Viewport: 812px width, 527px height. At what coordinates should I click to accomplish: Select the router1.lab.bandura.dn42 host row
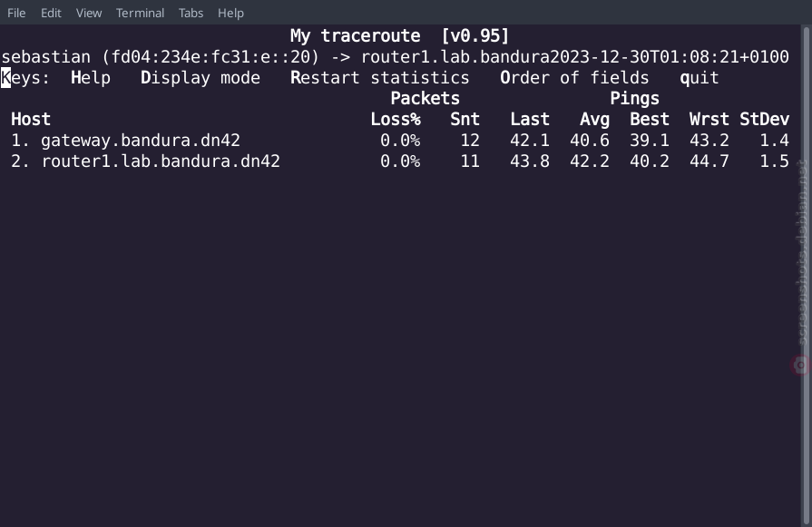400,161
